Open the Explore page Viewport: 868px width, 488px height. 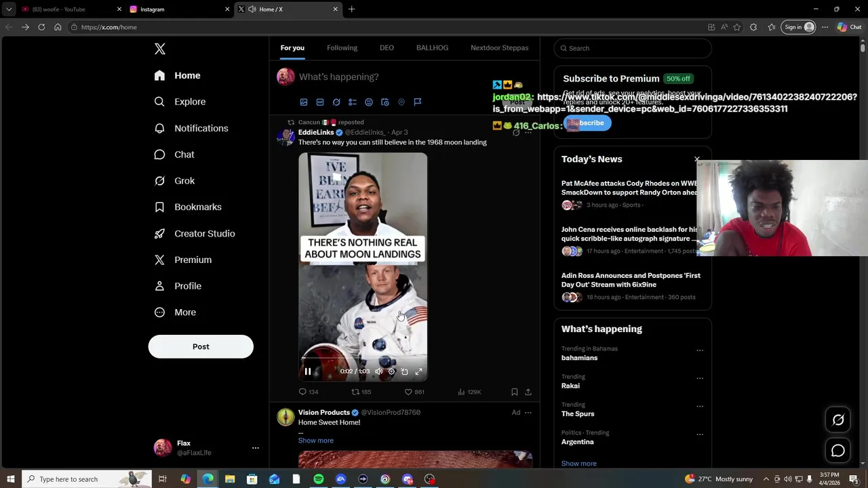180,102
